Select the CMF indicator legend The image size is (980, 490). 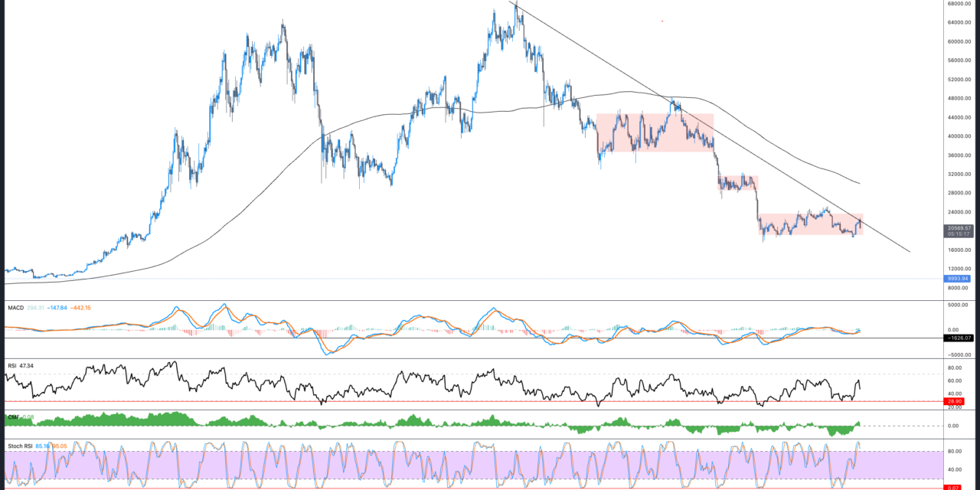(13, 417)
